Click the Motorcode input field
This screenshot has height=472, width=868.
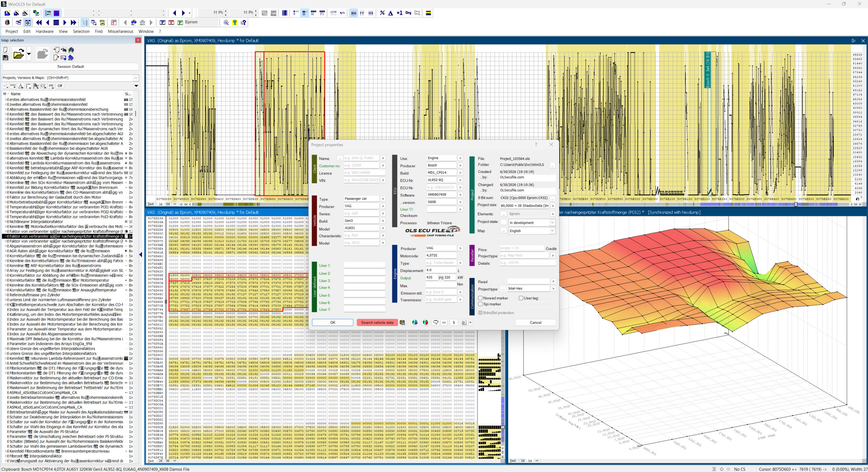[441, 255]
